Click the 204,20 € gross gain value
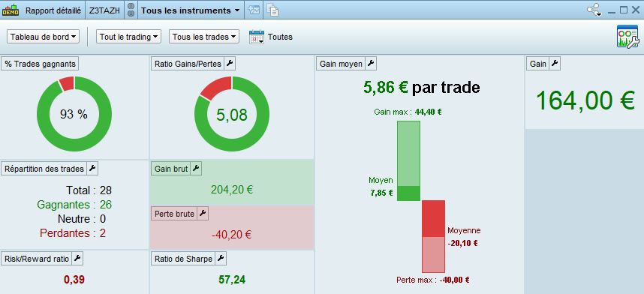The width and height of the screenshot is (644, 294). click(x=232, y=190)
